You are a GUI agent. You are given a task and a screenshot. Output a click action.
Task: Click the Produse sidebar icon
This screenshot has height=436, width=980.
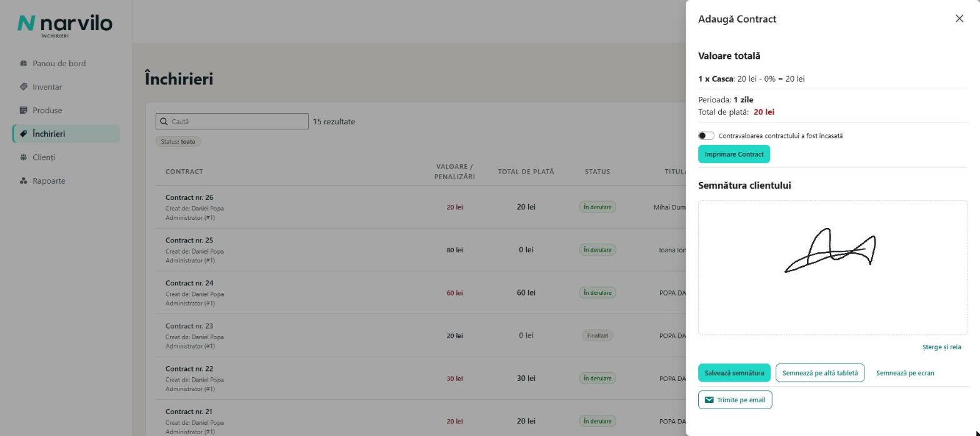coord(23,111)
